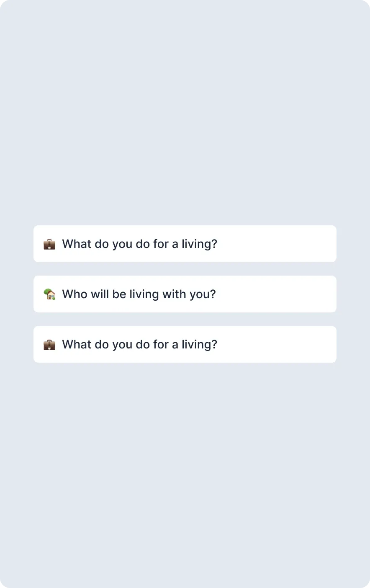Click the briefcase icon in the last card
The width and height of the screenshot is (370, 588).
[x=49, y=345]
